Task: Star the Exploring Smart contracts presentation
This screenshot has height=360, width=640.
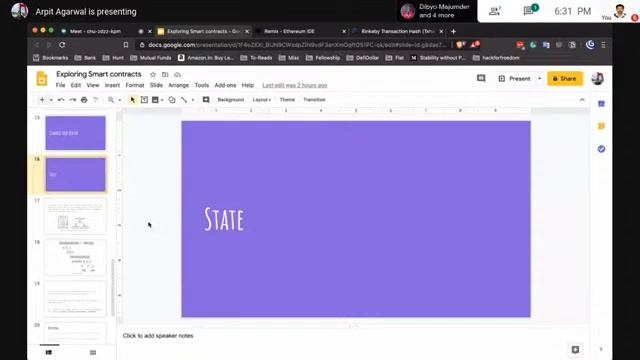Action: (x=153, y=75)
